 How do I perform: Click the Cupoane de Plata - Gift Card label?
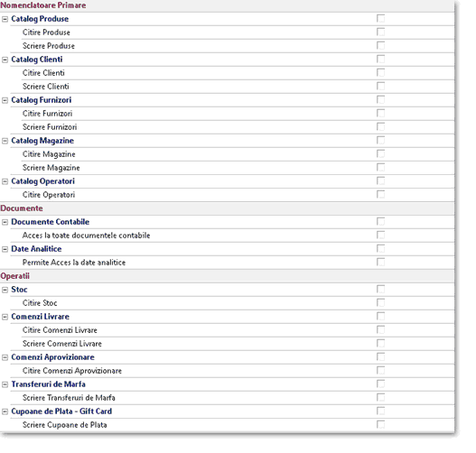click(61, 411)
